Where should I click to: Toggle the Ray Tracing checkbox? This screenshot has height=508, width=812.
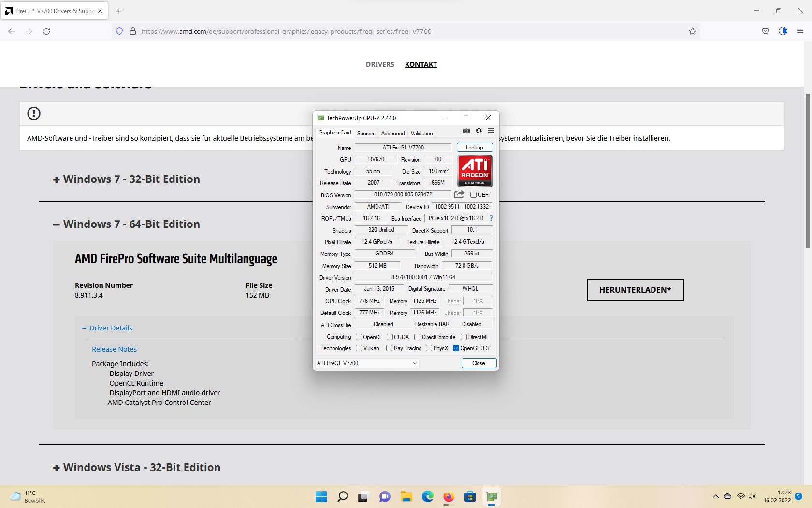389,348
